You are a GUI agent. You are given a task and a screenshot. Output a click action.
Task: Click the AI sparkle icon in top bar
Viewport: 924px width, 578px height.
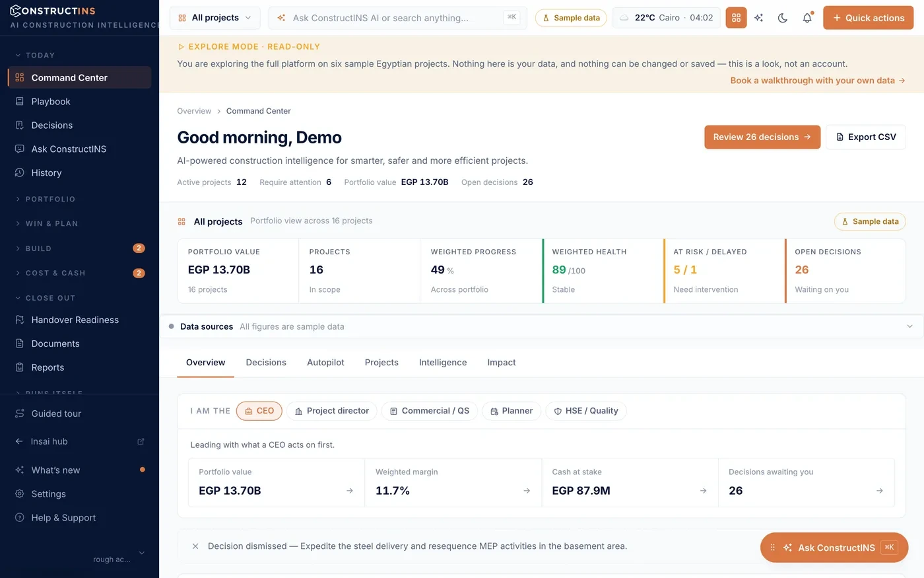point(759,18)
